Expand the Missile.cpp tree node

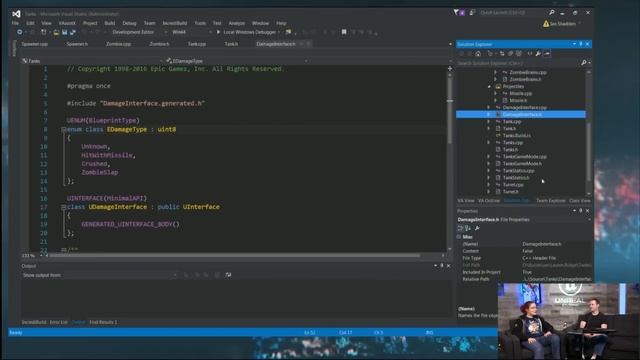point(496,93)
